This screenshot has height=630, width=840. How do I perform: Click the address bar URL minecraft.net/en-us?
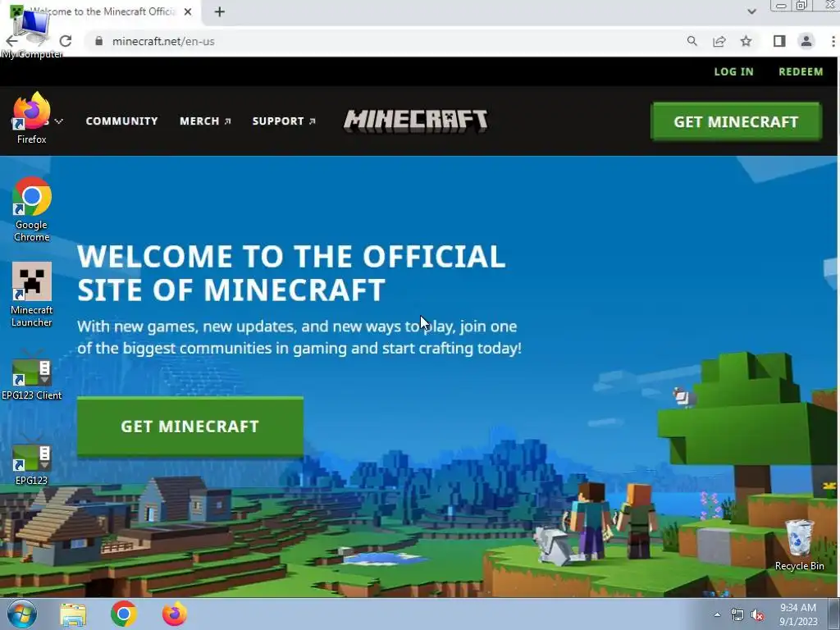pyautogui.click(x=163, y=41)
